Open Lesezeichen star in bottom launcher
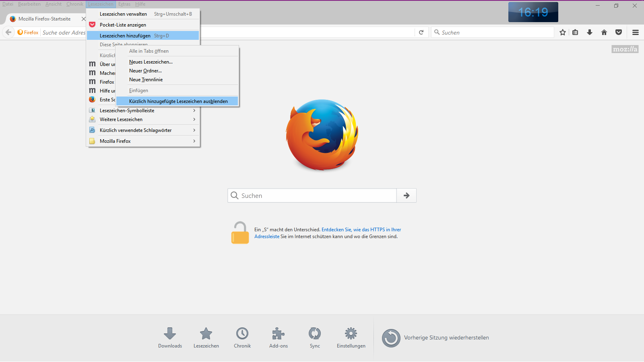The image size is (644, 362). point(206,337)
